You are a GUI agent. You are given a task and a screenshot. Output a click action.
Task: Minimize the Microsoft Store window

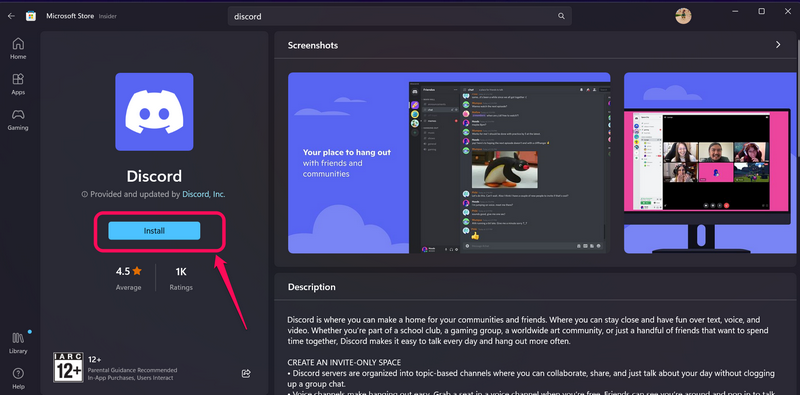[736, 11]
